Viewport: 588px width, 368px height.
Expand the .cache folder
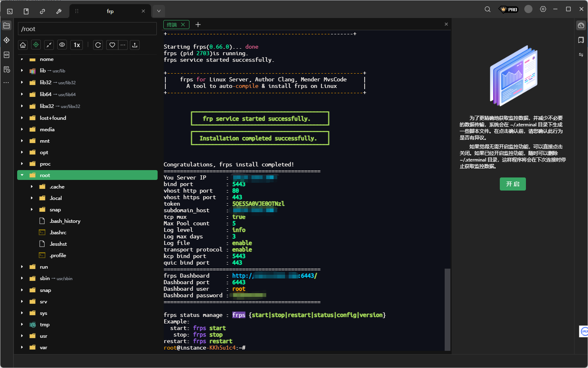(x=32, y=187)
